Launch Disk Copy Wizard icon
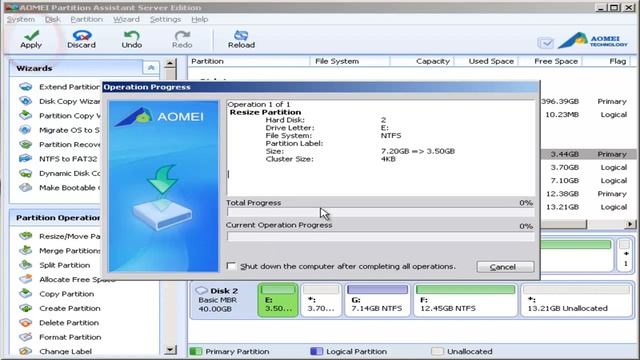The image size is (640, 360). pyautogui.click(x=25, y=101)
